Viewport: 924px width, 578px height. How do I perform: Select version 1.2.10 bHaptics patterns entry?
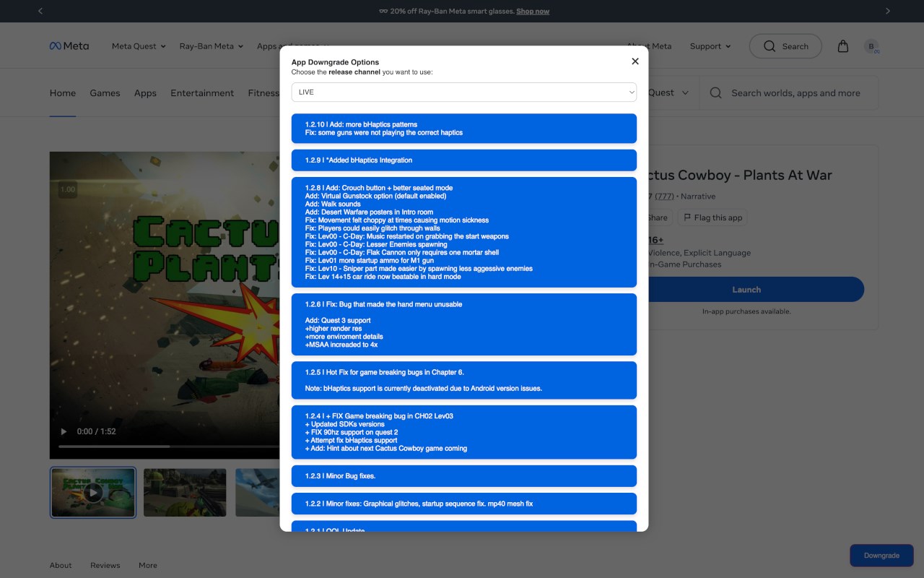point(464,129)
